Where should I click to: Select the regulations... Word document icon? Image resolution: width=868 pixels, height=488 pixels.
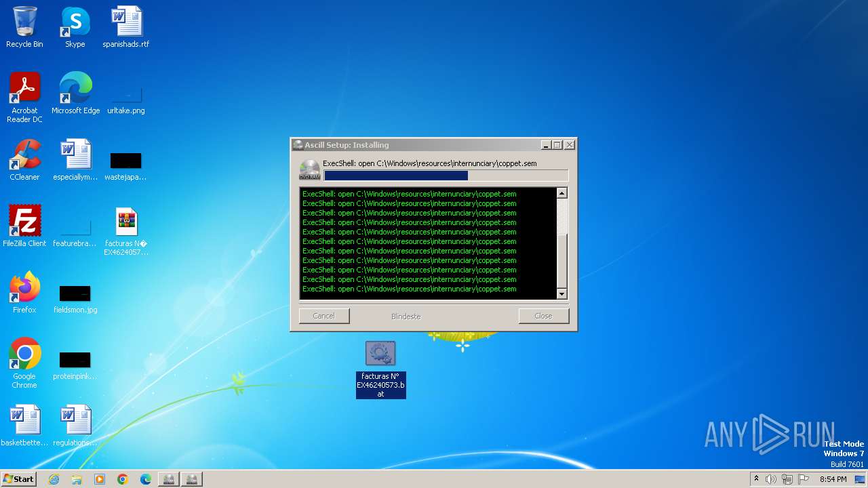click(75, 426)
